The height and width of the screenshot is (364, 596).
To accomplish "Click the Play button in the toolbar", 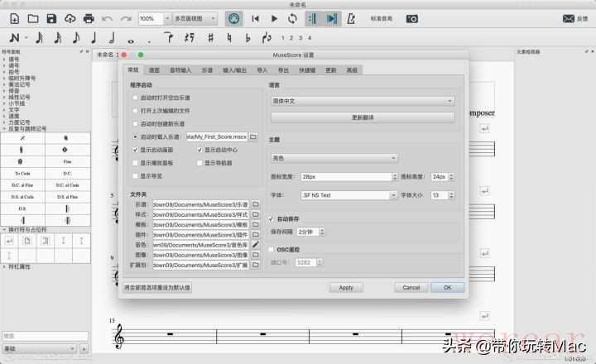I will 274,18.
